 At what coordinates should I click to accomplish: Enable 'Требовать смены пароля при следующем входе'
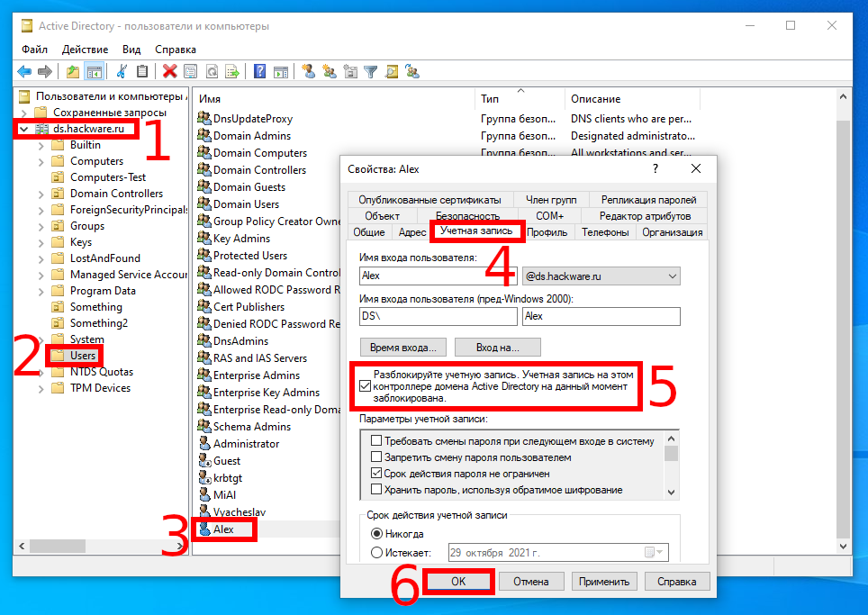point(376,441)
